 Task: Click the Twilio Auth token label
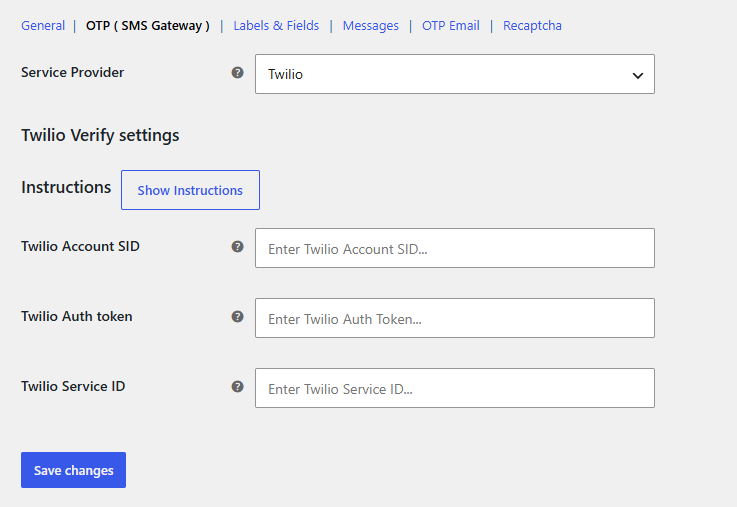pos(77,316)
